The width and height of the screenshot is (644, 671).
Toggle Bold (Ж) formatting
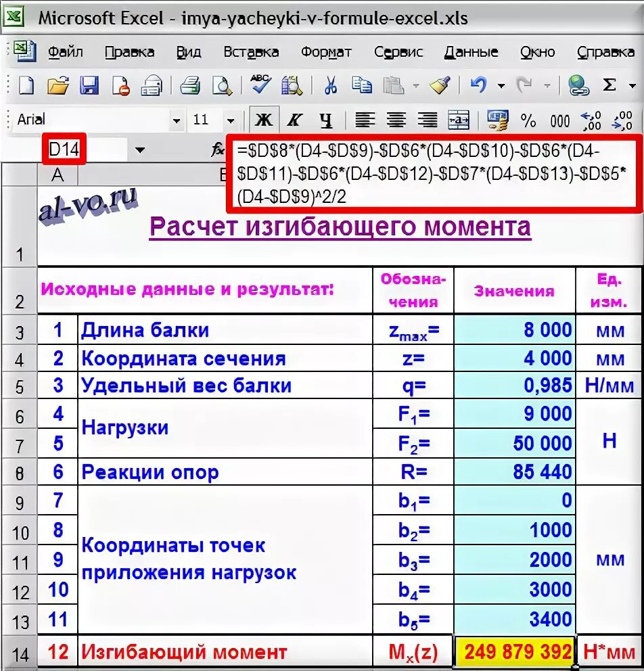264,120
